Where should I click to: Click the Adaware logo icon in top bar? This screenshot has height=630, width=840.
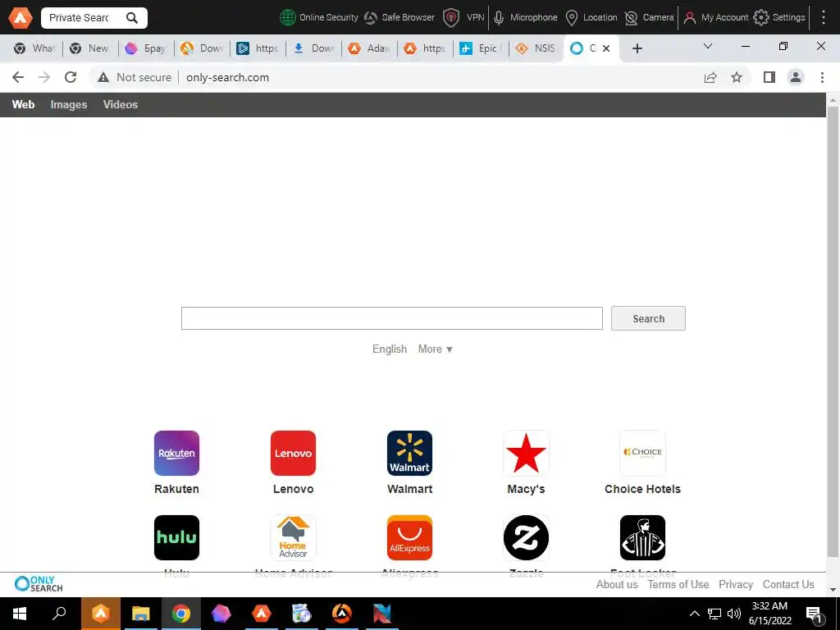tap(21, 18)
